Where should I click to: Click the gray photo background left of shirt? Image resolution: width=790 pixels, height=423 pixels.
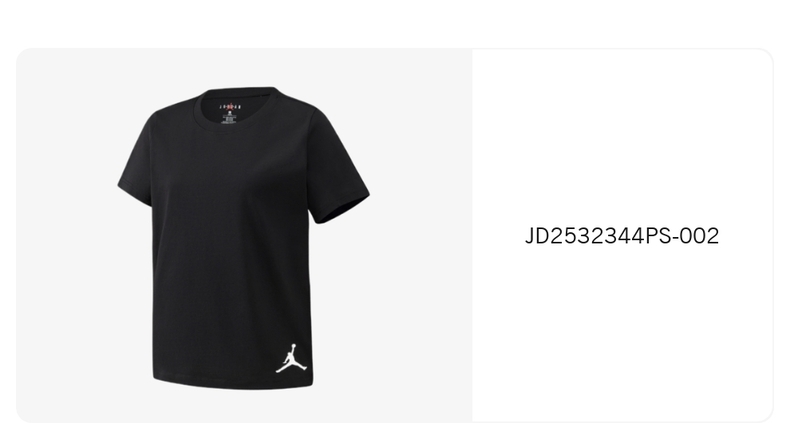[x=65, y=237]
